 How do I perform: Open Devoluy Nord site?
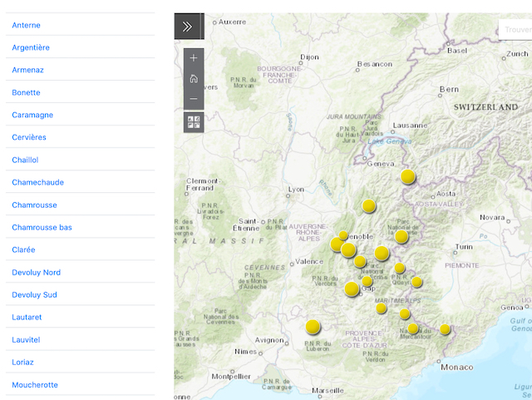36,272
